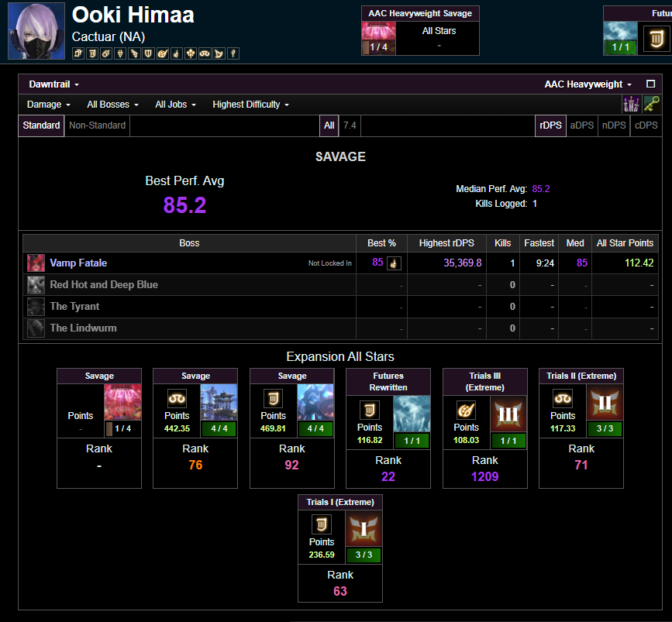Select the Standard rankings toggle
Screen dimensions: 672x622
41,125
